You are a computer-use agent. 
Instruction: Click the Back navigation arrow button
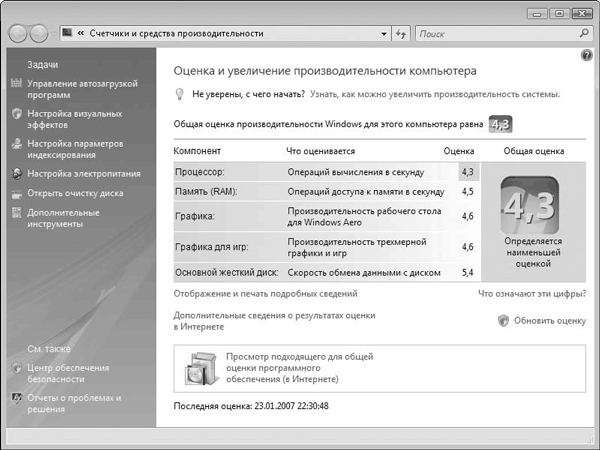point(18,34)
